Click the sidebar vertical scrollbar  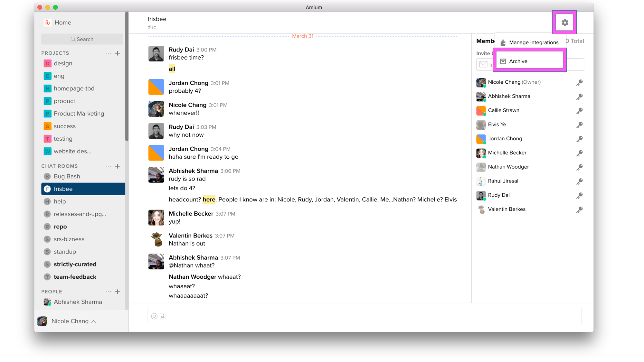[x=127, y=77]
